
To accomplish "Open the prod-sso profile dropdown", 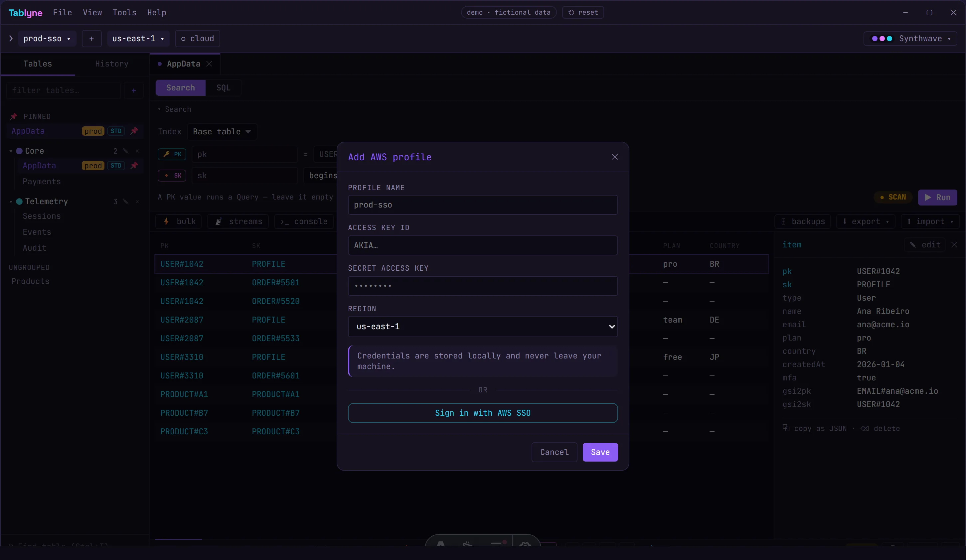I will click(47, 39).
